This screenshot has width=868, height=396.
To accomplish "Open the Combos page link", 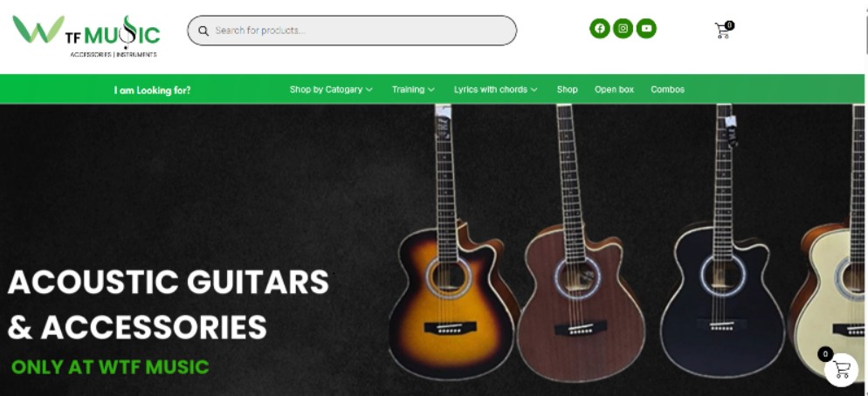I will pyautogui.click(x=668, y=90).
